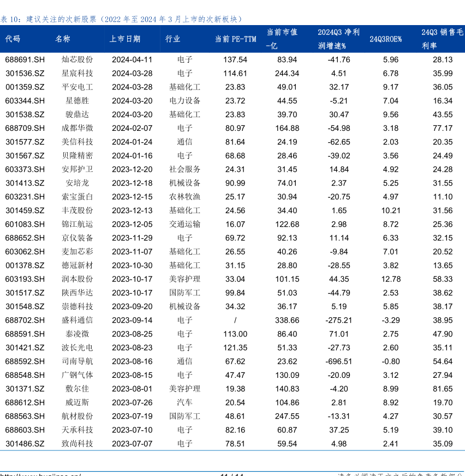Select the '2024Q3 净利润增速%' column header
The height and width of the screenshot is (476, 465).
(339, 39)
